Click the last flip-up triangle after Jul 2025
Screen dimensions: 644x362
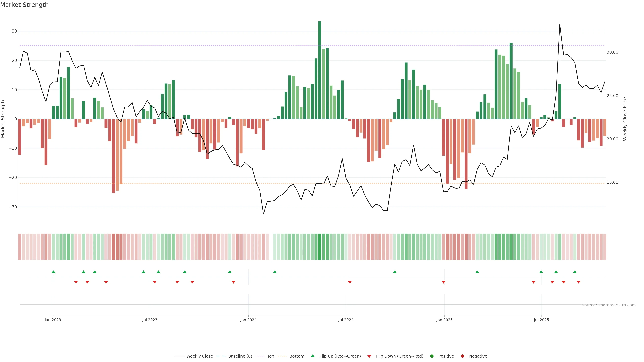(575, 272)
